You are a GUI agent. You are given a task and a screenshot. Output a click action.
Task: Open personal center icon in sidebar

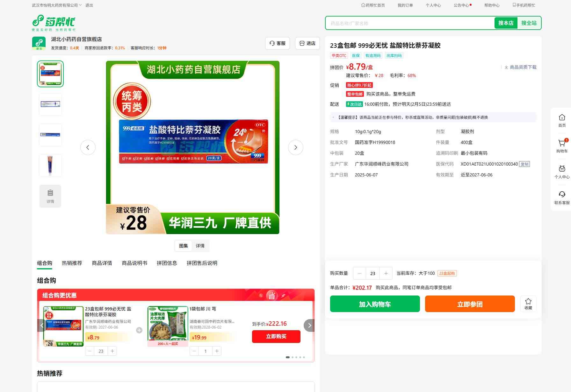[x=562, y=169]
